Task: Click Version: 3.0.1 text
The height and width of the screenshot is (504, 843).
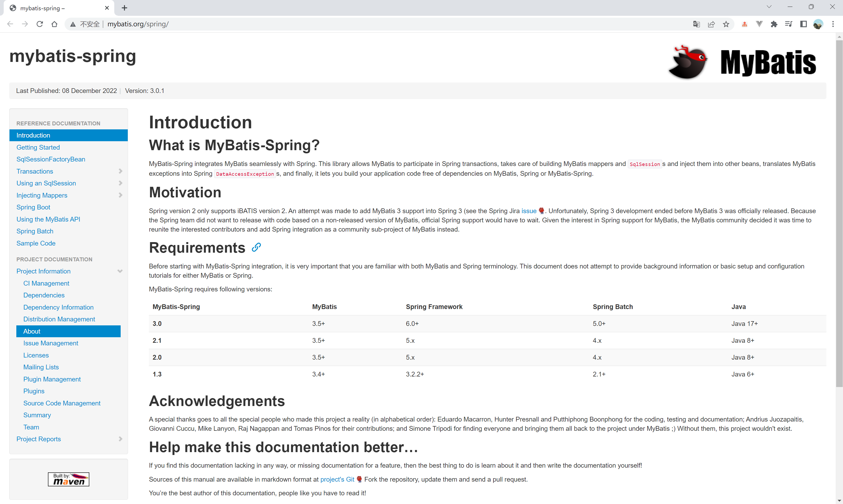Action: point(145,91)
